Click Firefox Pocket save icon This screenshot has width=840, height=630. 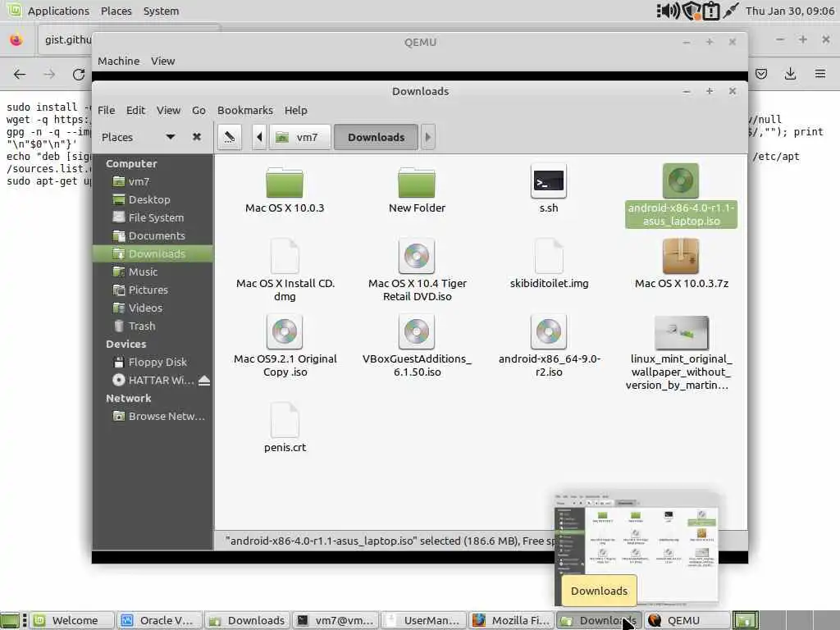(761, 74)
